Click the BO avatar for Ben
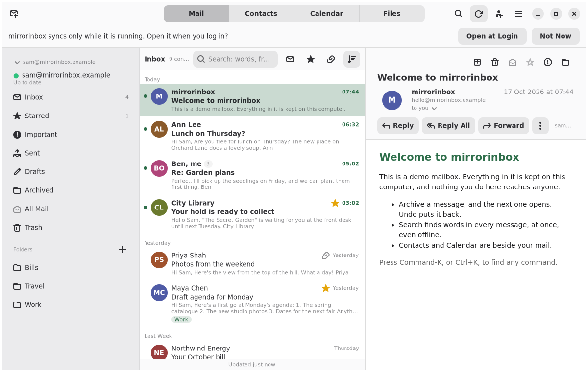The image size is (588, 372). tap(159, 168)
